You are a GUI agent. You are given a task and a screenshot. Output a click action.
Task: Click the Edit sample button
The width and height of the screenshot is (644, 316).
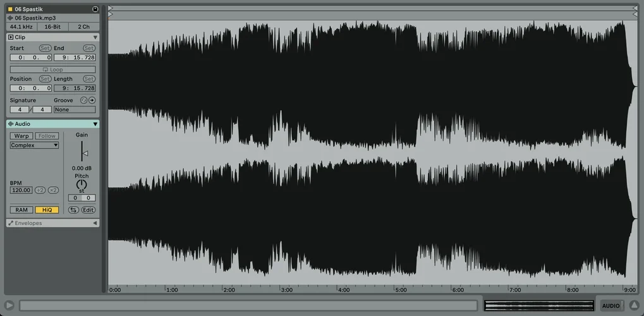88,210
